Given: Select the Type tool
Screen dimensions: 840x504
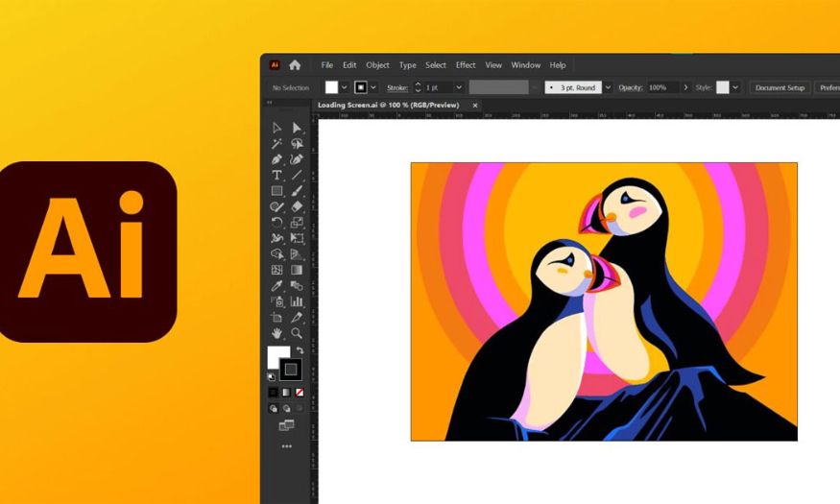Looking at the screenshot, I should (x=276, y=175).
